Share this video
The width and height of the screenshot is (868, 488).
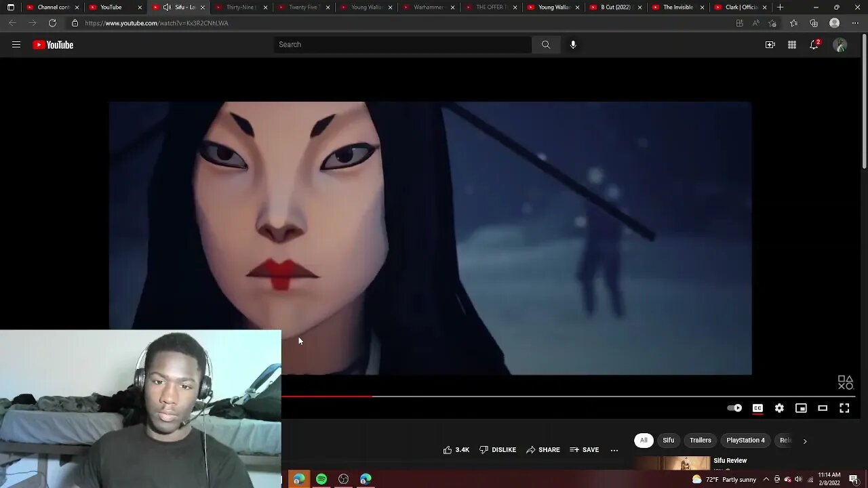[x=543, y=450]
